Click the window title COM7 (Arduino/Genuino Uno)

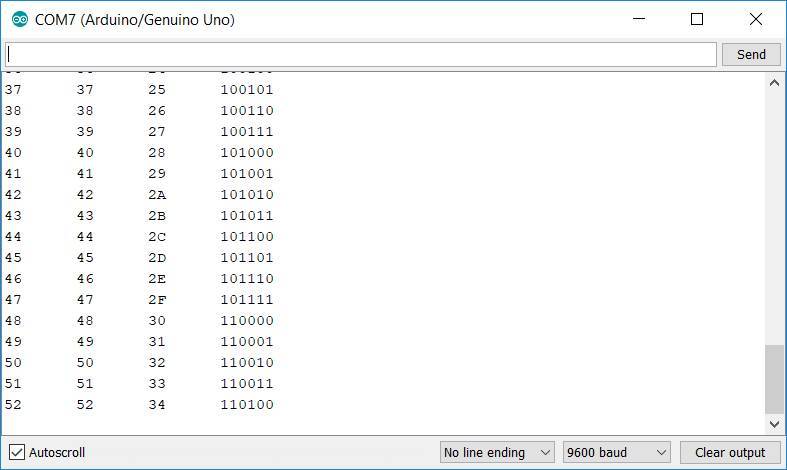(x=135, y=20)
